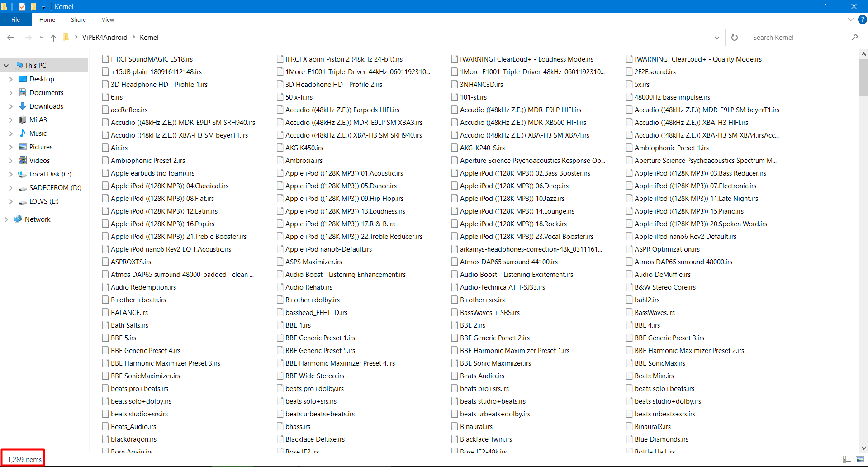
Task: Click the SADECEROM (D:) drive icon
Action: 23,188
